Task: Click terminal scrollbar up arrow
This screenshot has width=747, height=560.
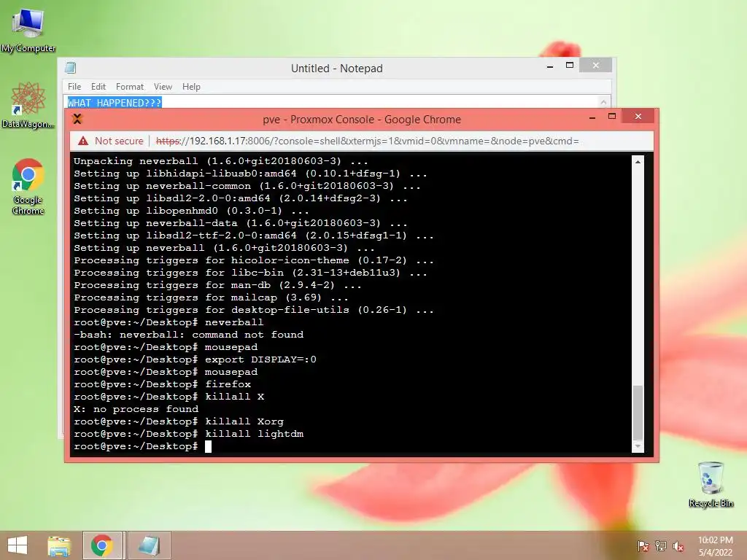Action: point(638,162)
